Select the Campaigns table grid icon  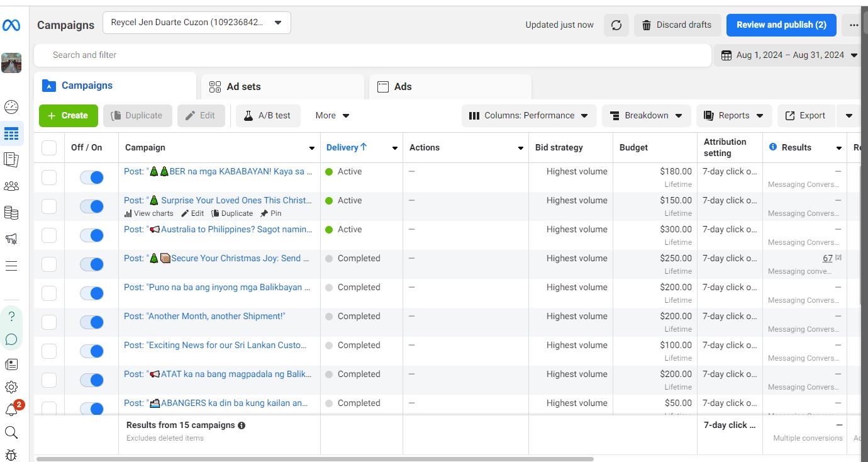click(11, 133)
